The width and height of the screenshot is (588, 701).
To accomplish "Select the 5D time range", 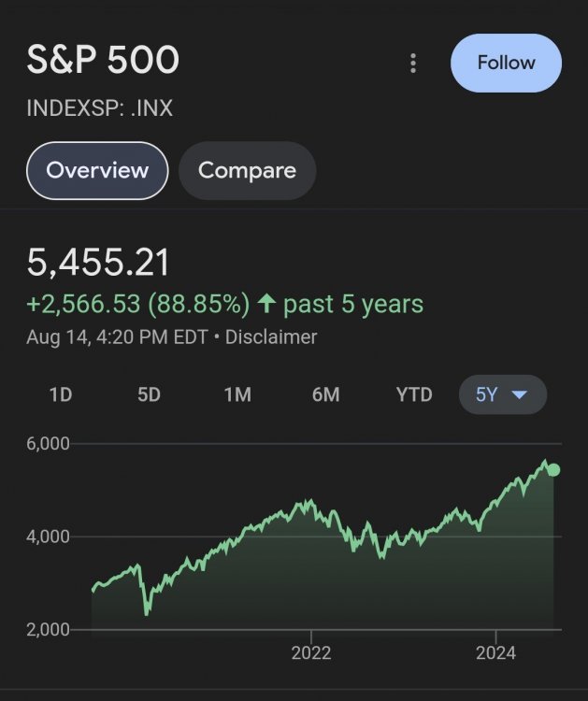I will pyautogui.click(x=149, y=394).
